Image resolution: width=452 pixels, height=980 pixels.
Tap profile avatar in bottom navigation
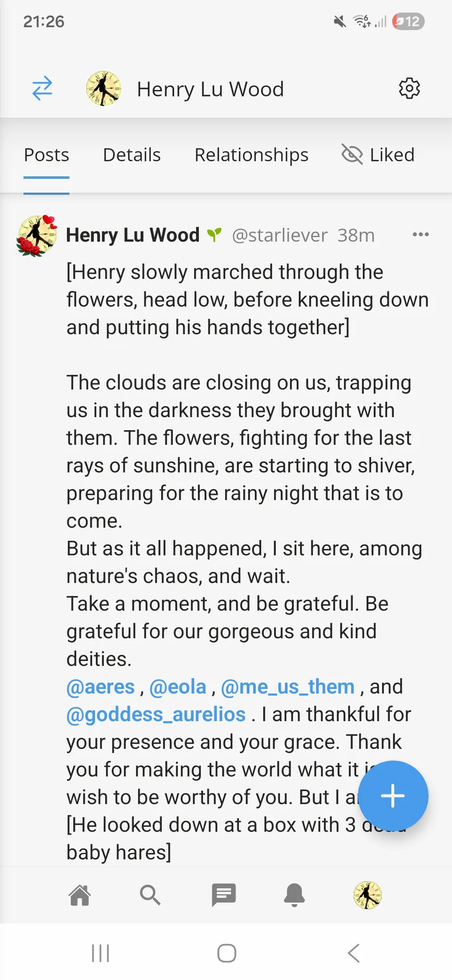click(x=368, y=895)
